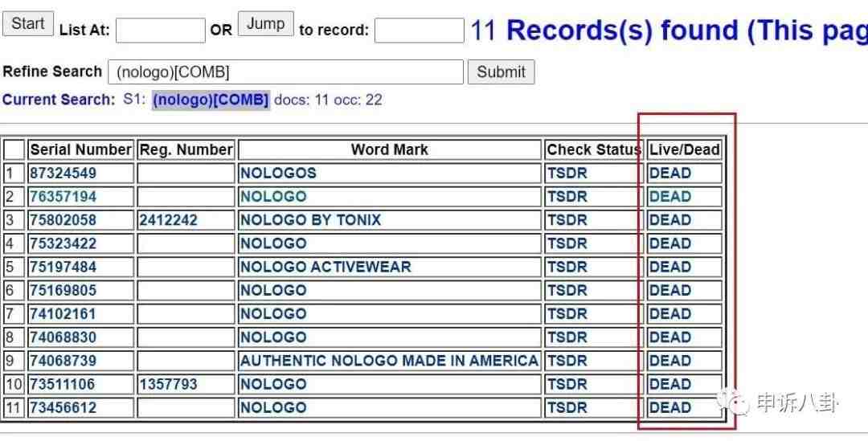Click the 11 Records(s) found heading
The width and height of the screenshot is (868, 441).
(669, 30)
